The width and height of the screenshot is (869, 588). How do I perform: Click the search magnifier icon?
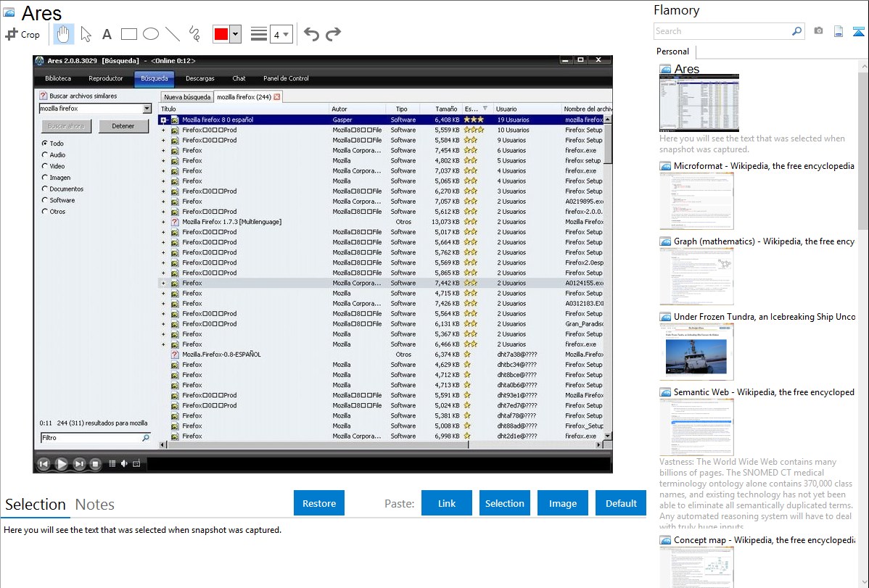(797, 31)
